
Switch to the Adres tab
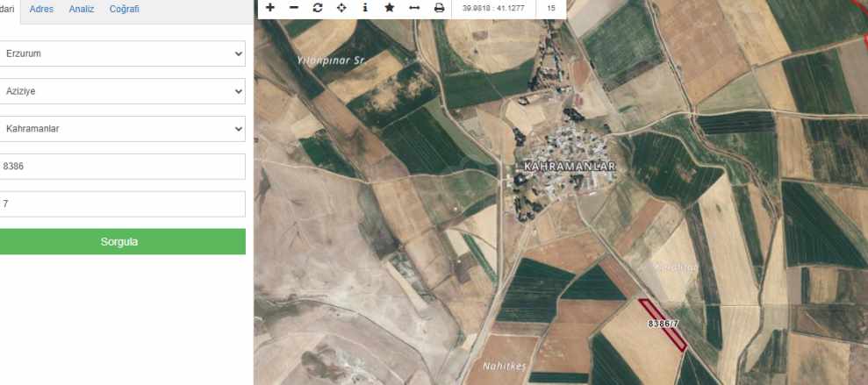pyautogui.click(x=41, y=9)
